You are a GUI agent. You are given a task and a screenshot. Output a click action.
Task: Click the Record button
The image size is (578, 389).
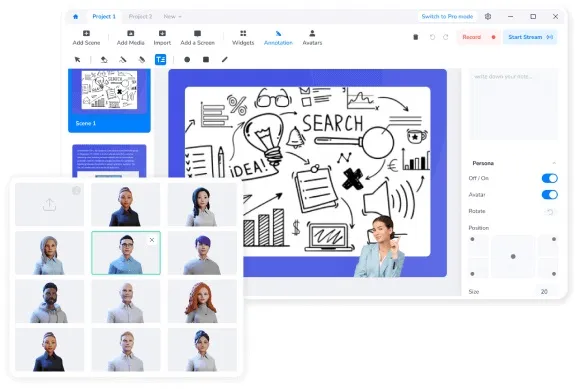478,37
